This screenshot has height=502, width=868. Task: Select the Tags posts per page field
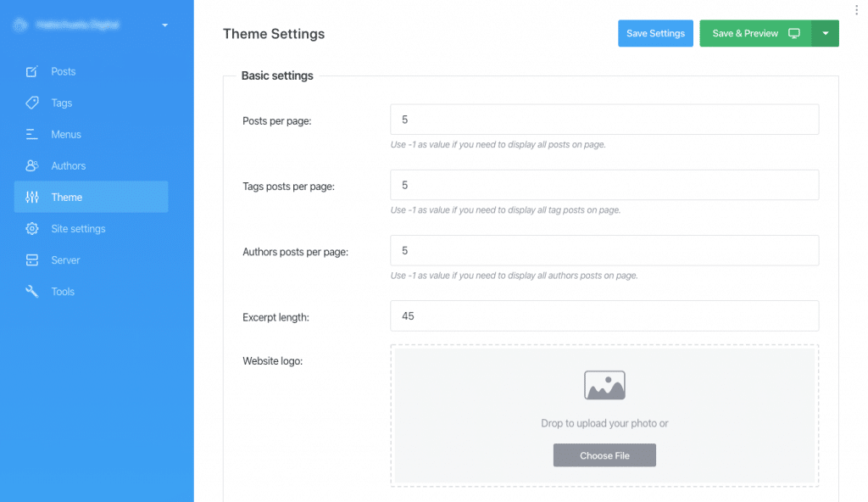(x=604, y=185)
